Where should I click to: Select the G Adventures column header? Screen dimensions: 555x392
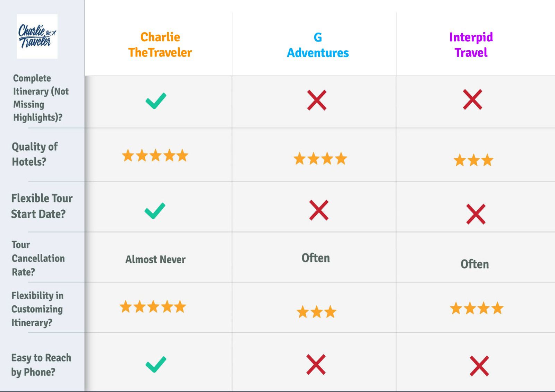point(318,45)
